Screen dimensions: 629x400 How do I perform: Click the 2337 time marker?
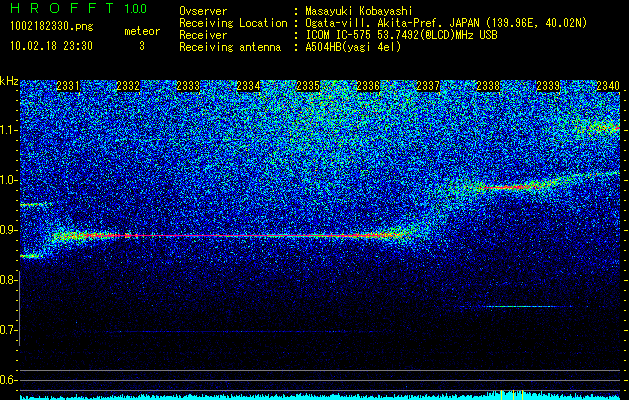tap(428, 86)
